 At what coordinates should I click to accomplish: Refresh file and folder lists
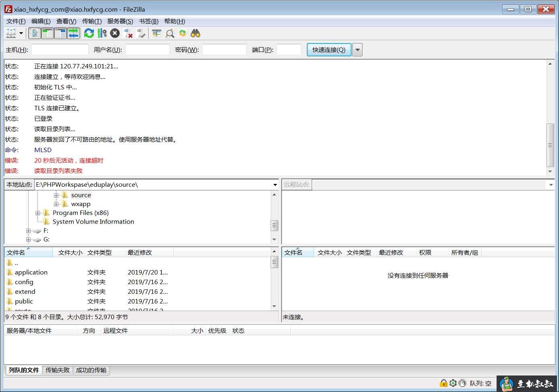click(89, 33)
